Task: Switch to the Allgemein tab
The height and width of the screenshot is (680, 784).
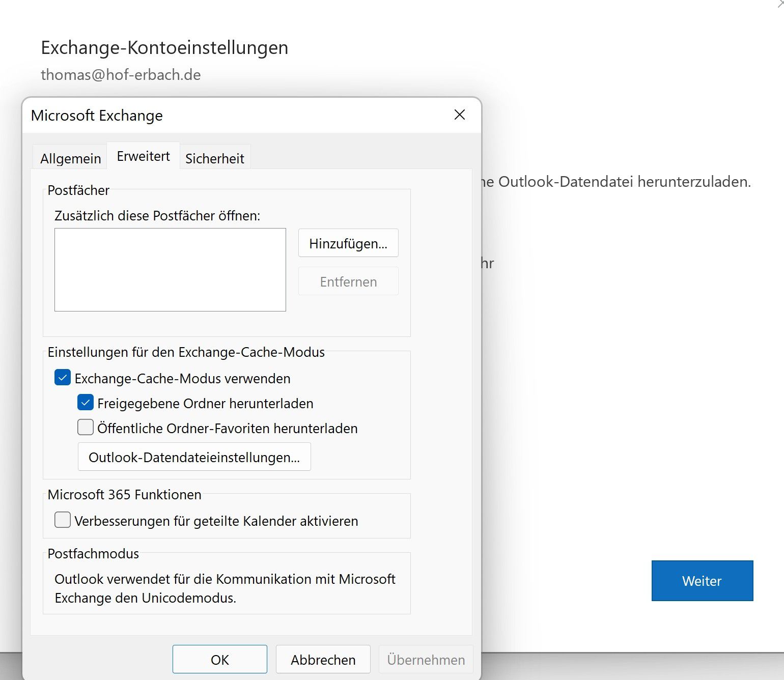Action: (70, 158)
